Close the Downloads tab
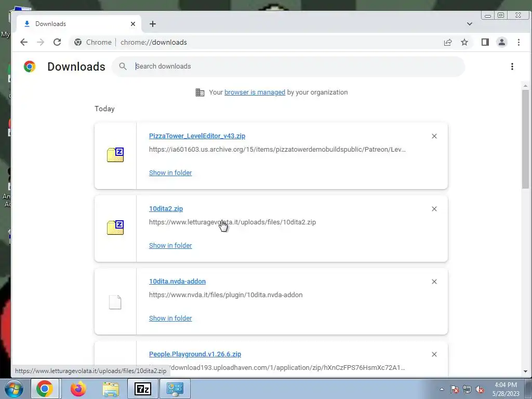Viewport: 532px width, 399px height. [x=133, y=24]
